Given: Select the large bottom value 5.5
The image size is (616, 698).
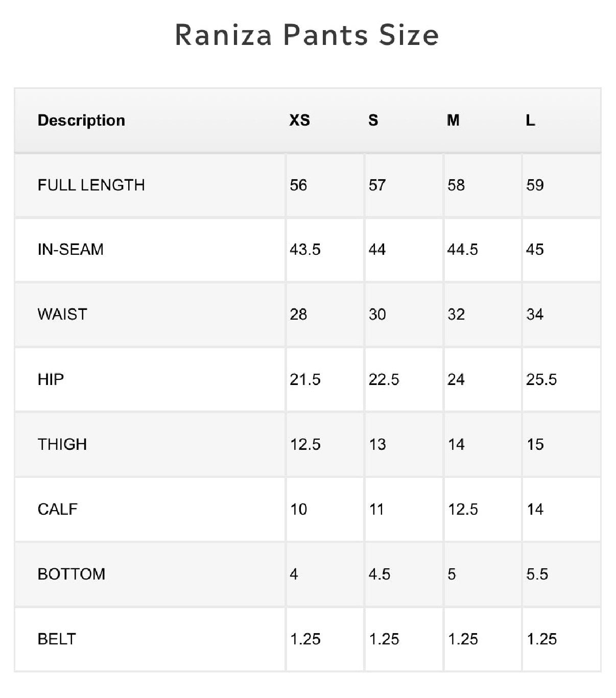Looking at the screenshot, I should [537, 574].
